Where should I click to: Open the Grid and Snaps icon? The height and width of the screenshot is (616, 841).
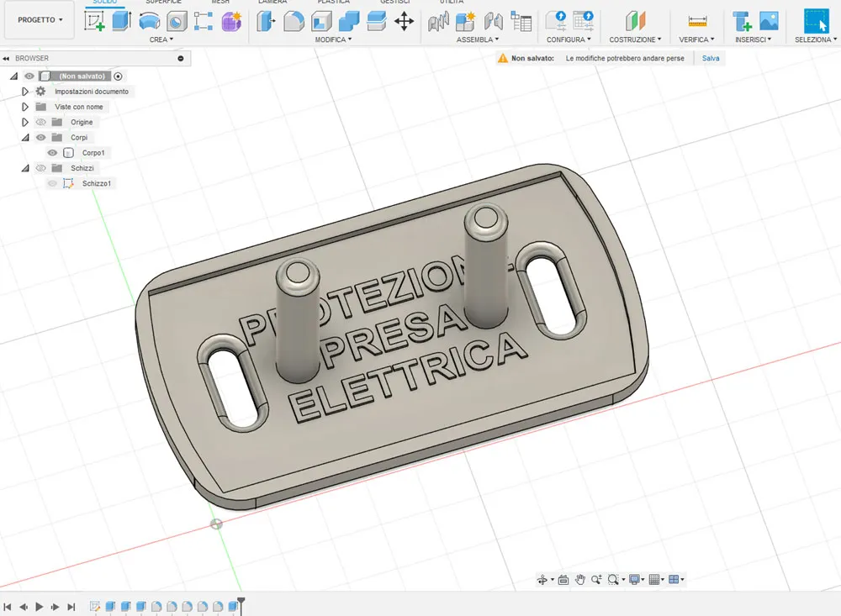click(x=653, y=580)
